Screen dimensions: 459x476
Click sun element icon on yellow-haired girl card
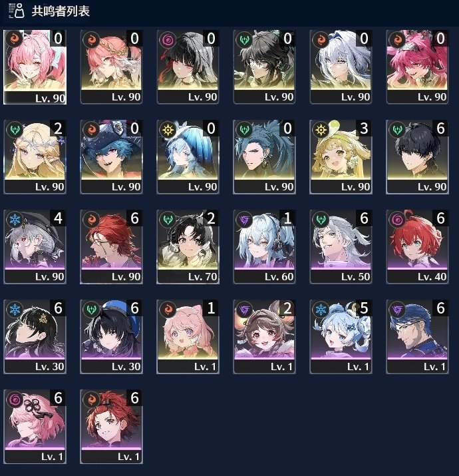[321, 130]
